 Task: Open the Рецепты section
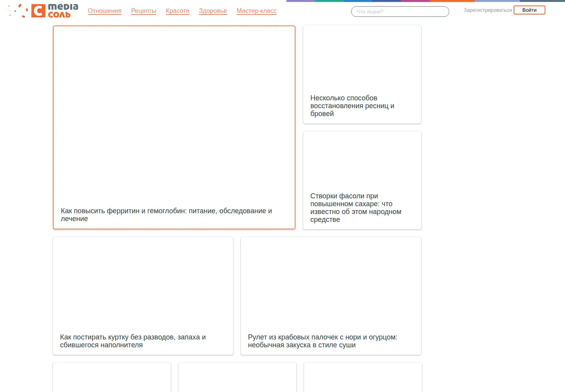[144, 11]
